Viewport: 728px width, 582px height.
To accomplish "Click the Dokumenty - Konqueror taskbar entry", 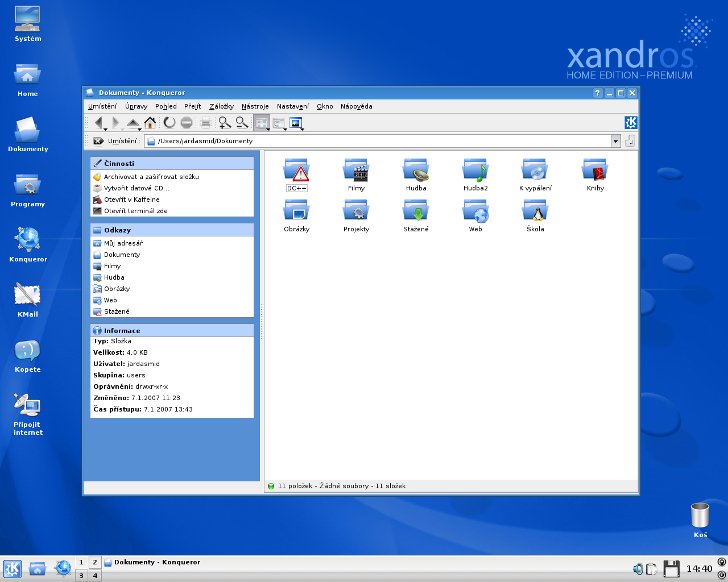I will click(x=152, y=562).
